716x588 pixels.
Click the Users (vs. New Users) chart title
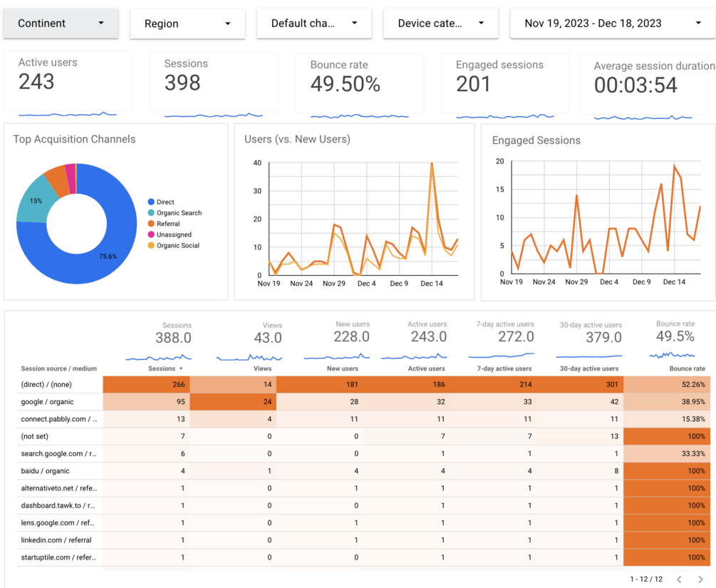[297, 139]
